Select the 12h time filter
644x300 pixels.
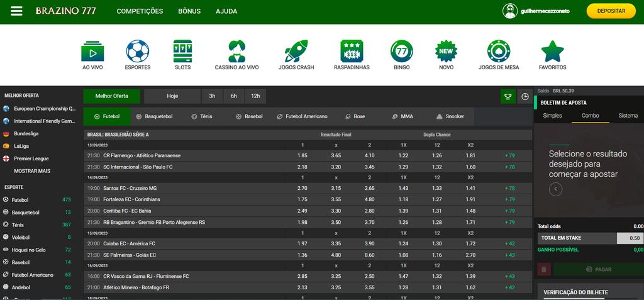pos(255,96)
